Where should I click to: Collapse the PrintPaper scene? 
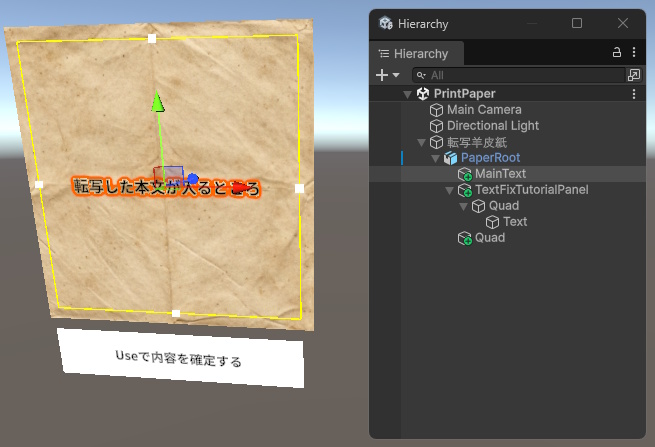coord(407,94)
